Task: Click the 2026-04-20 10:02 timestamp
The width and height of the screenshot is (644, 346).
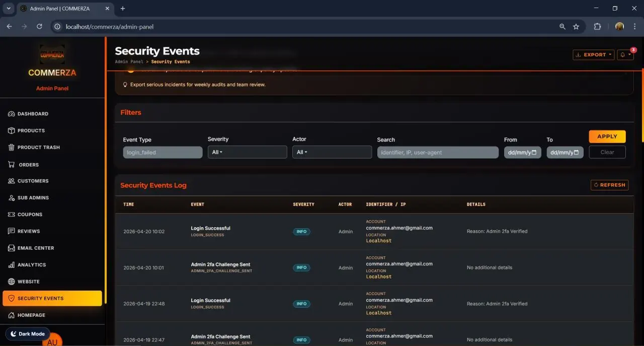Action: [144, 232]
